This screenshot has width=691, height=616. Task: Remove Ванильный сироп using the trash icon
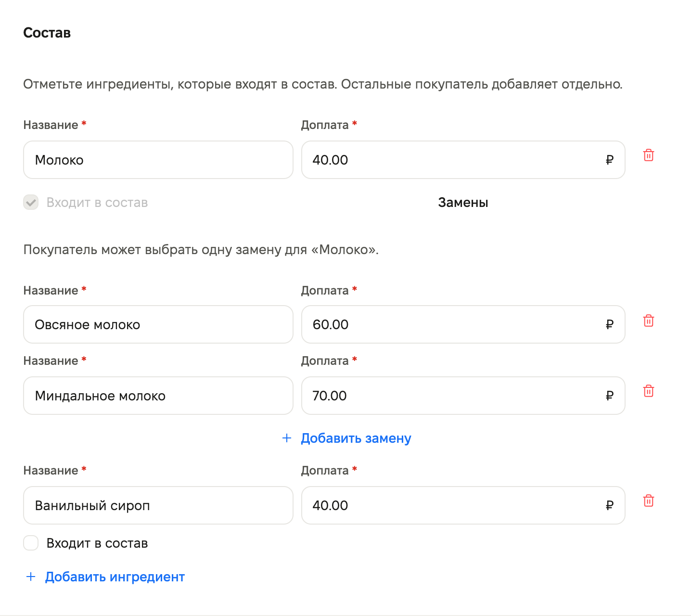649,501
